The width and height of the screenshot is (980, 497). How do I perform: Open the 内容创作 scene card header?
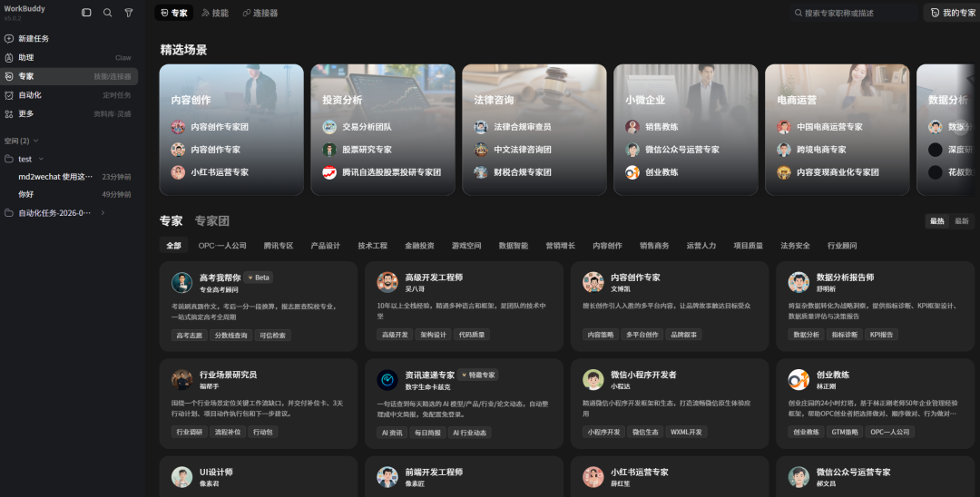tap(191, 100)
